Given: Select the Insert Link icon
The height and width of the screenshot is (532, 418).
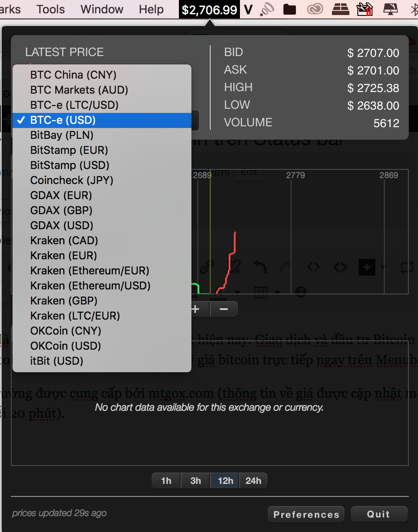Looking at the screenshot, I should [x=206, y=267].
